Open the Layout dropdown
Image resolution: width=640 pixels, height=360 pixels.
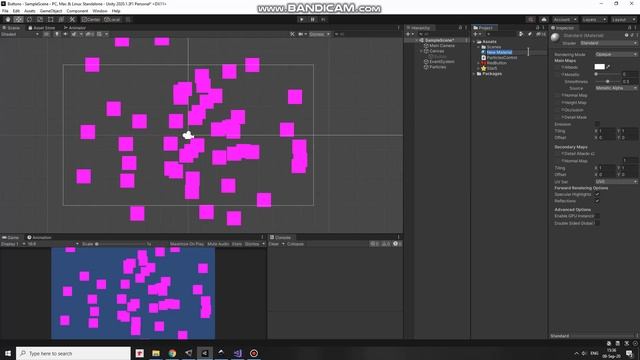coord(623,20)
